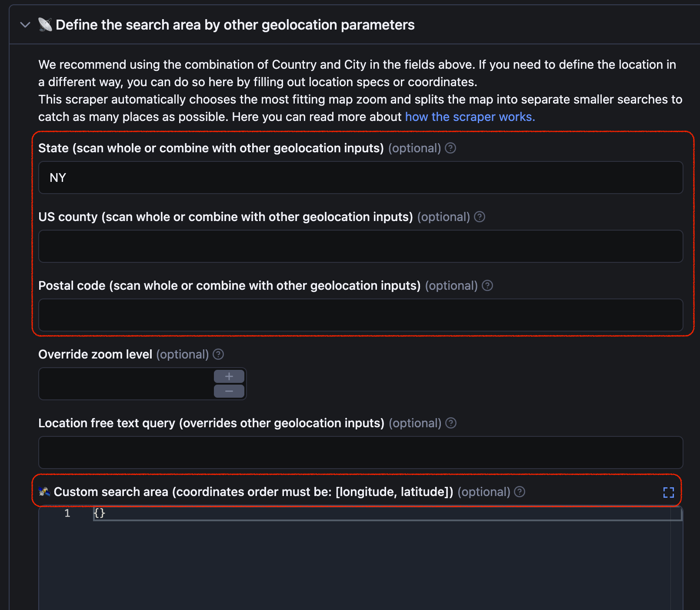Click section title 'Define the search area'

coord(235,25)
